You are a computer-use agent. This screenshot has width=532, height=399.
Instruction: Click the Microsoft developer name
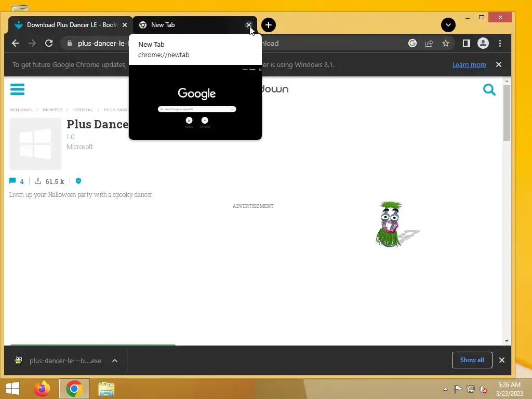(79, 147)
